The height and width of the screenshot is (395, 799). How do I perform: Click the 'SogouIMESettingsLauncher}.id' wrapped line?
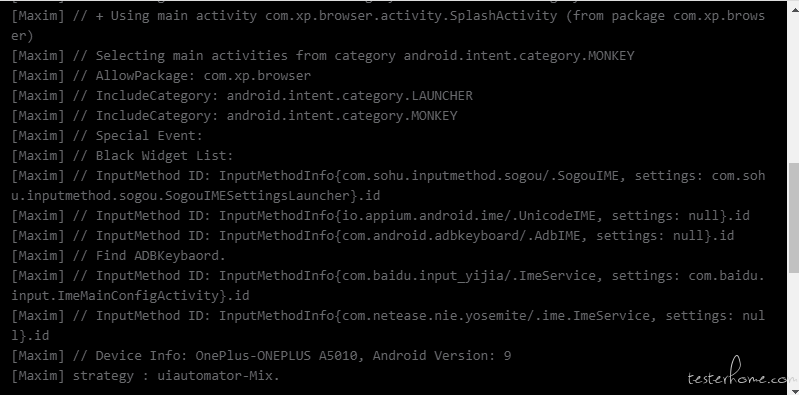pos(196,196)
